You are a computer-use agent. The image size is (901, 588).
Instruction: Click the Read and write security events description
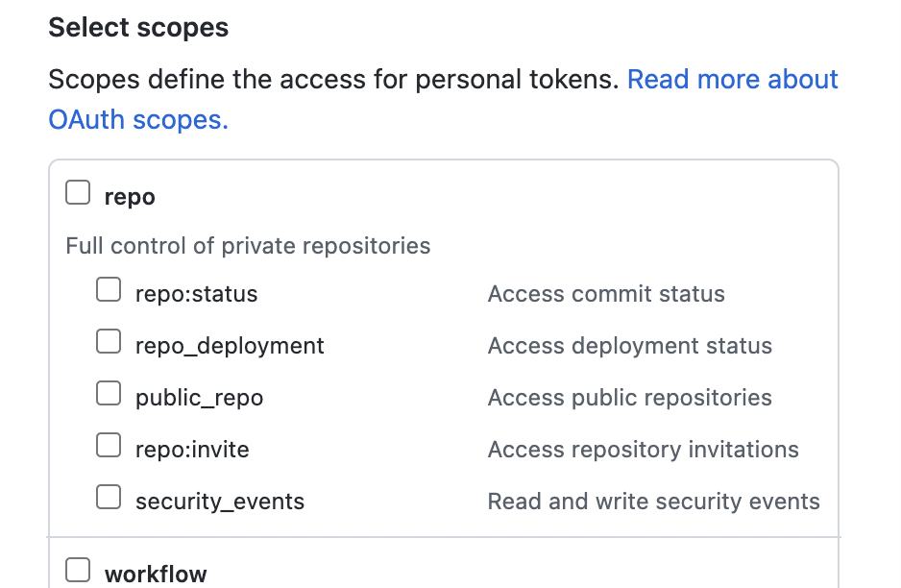(x=654, y=502)
